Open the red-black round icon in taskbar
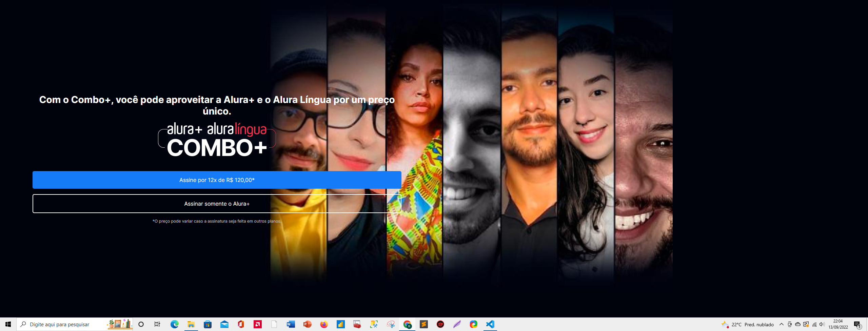Image resolution: width=868 pixels, height=331 pixels. pyautogui.click(x=440, y=324)
